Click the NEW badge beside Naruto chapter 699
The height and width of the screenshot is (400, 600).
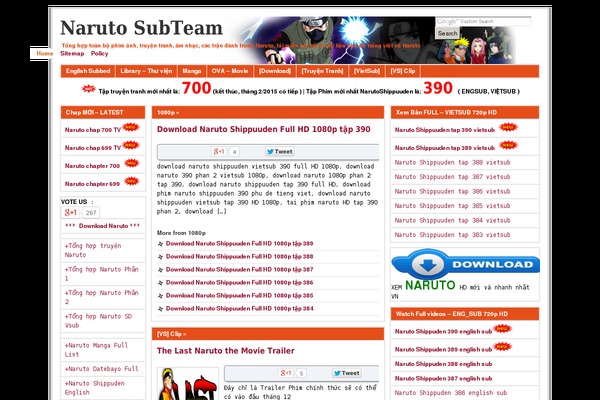tap(132, 181)
